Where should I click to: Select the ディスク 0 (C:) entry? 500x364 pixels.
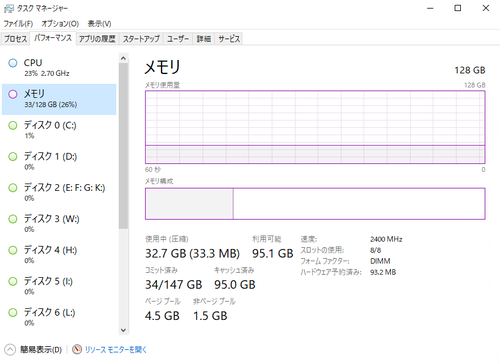pyautogui.click(x=59, y=130)
